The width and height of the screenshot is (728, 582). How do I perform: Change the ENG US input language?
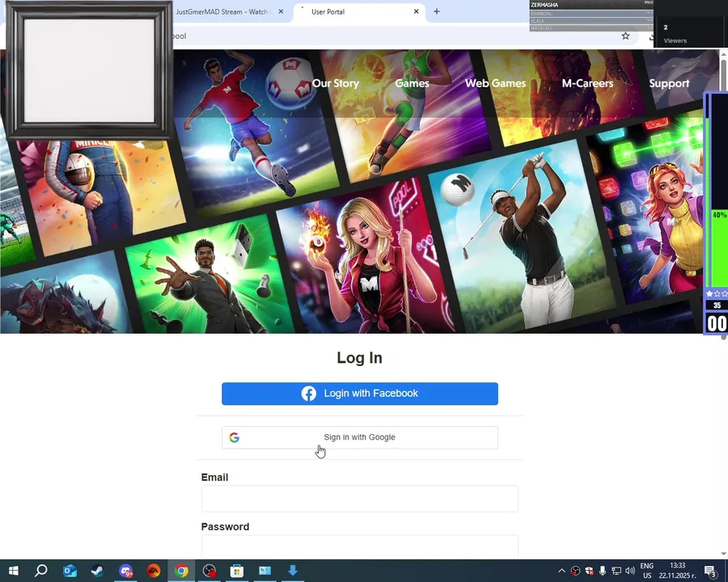(647, 571)
